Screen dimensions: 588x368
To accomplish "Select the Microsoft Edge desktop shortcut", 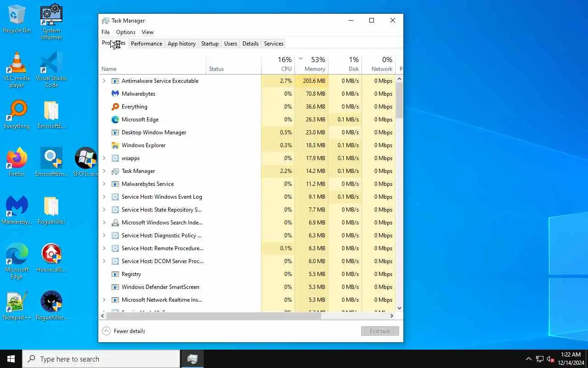I will pos(17,261).
